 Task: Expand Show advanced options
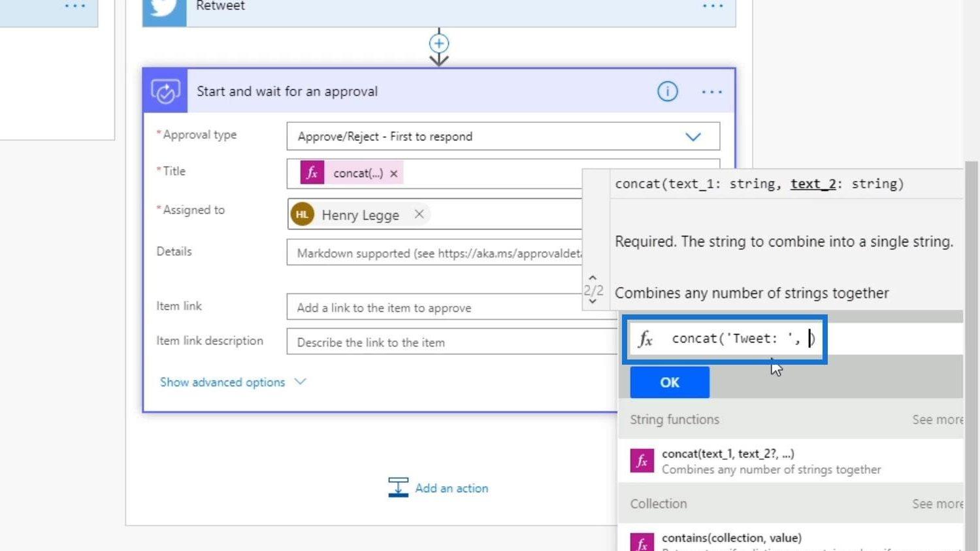(x=222, y=382)
